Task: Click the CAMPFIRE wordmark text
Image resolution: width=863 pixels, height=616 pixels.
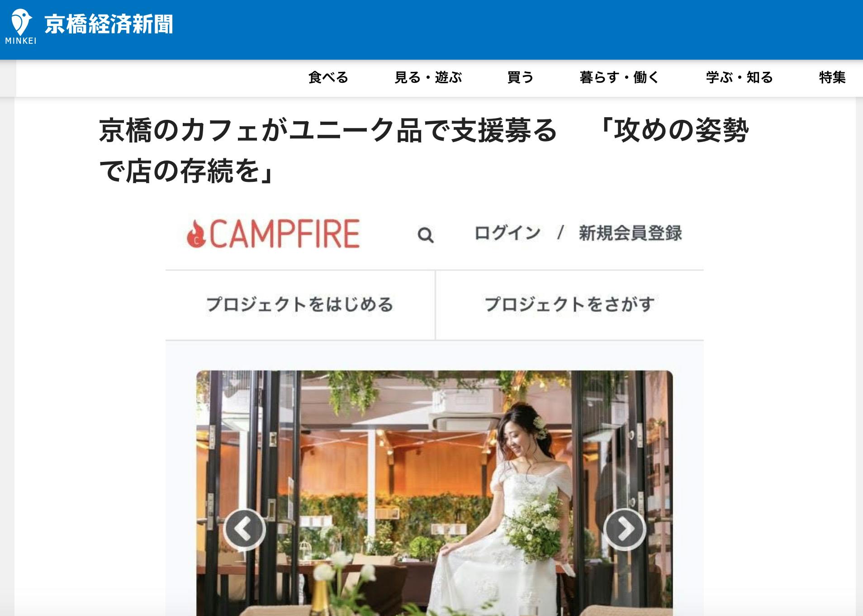Action: [284, 234]
